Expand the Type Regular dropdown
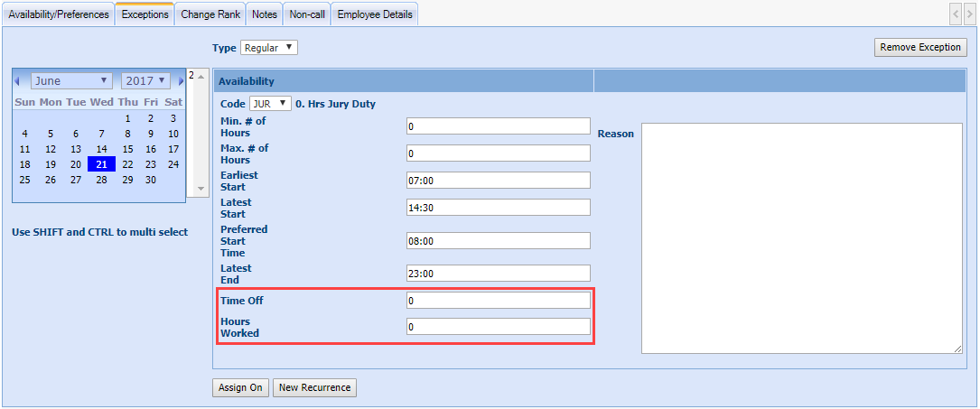Viewport: 980px width, 409px height. (x=268, y=48)
